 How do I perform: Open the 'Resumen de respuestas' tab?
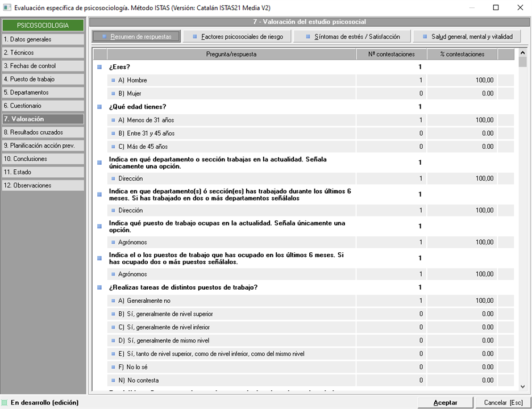136,36
